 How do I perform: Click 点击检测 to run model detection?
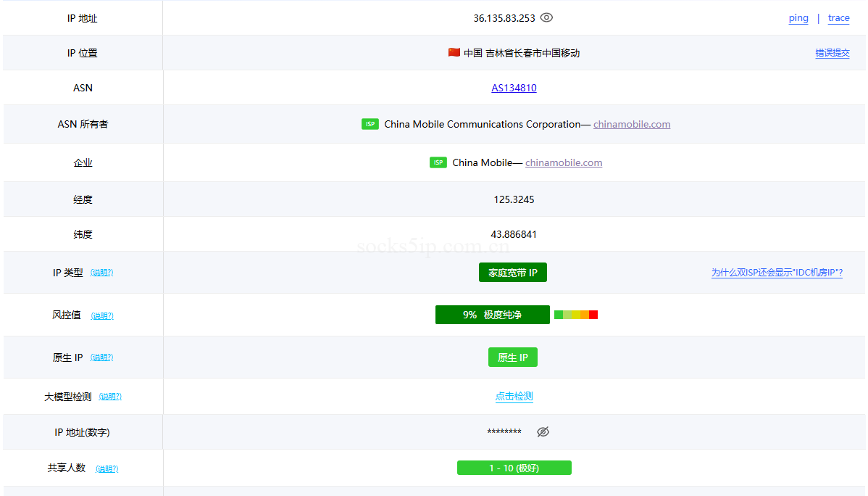point(514,396)
